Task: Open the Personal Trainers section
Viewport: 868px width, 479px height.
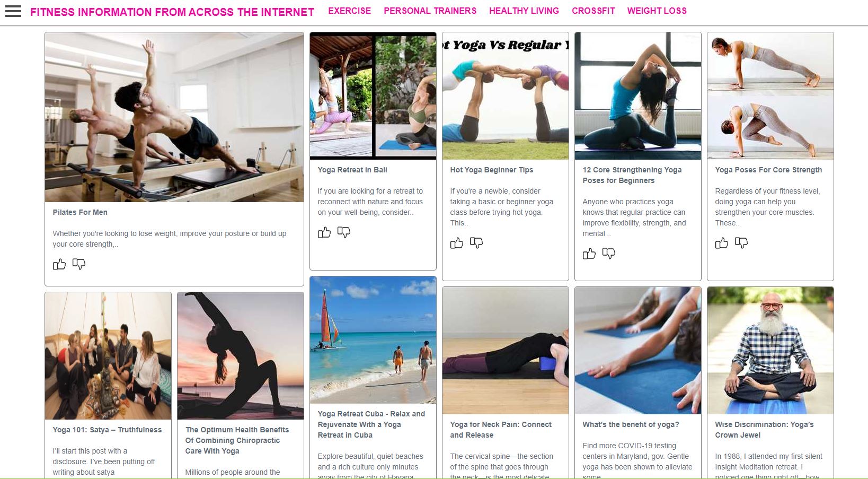Action: (430, 11)
